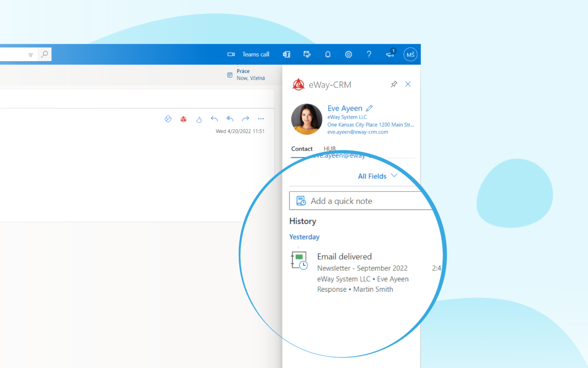
Task: Select the Yesterday history group
Action: pos(304,237)
